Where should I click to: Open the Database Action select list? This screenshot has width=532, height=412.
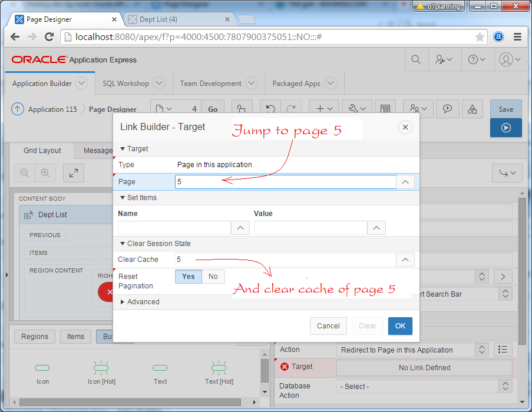(424, 386)
